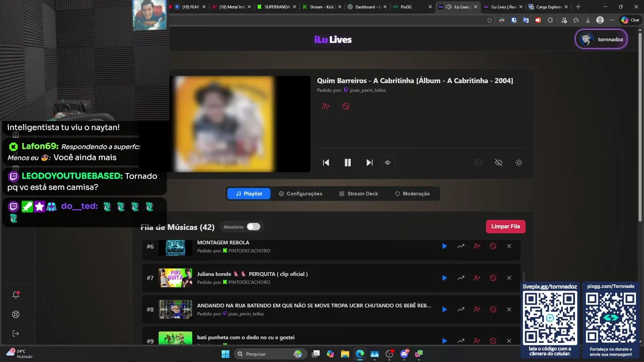Ban the Juliana bonde PERIQUITA song

tap(493, 278)
